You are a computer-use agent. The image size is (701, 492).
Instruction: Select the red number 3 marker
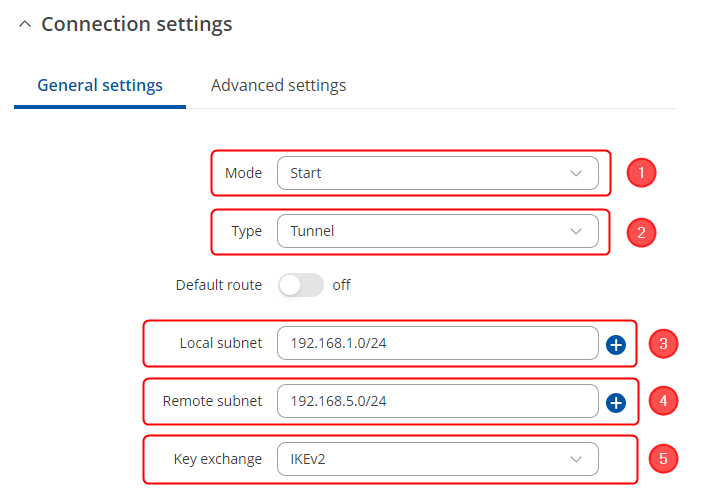pos(663,344)
